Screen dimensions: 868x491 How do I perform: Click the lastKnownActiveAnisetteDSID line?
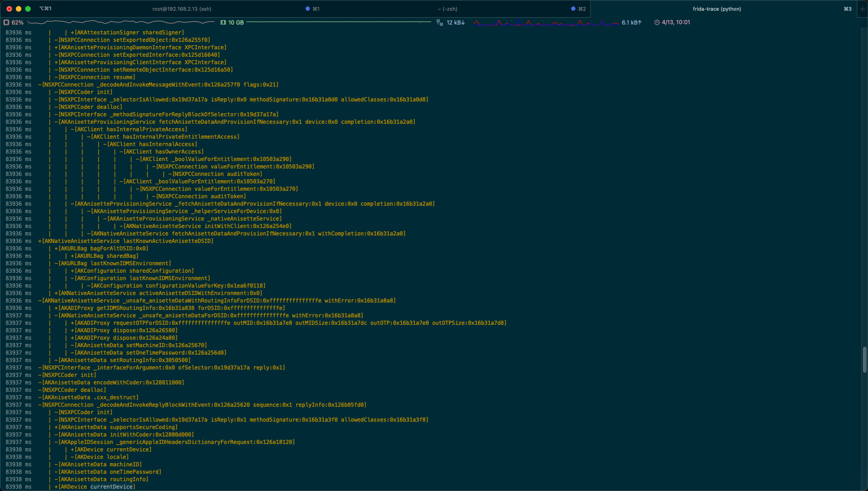coord(126,241)
